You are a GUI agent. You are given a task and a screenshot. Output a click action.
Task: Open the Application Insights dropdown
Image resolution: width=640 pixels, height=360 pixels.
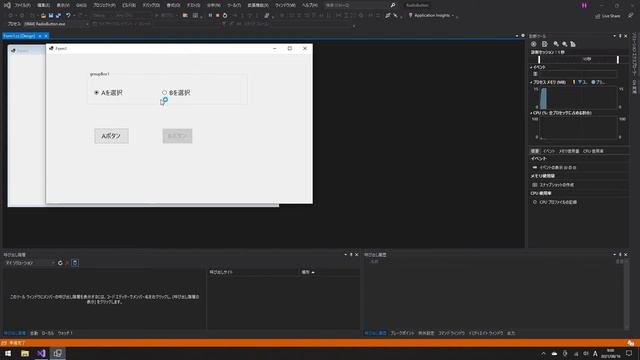tap(433, 16)
